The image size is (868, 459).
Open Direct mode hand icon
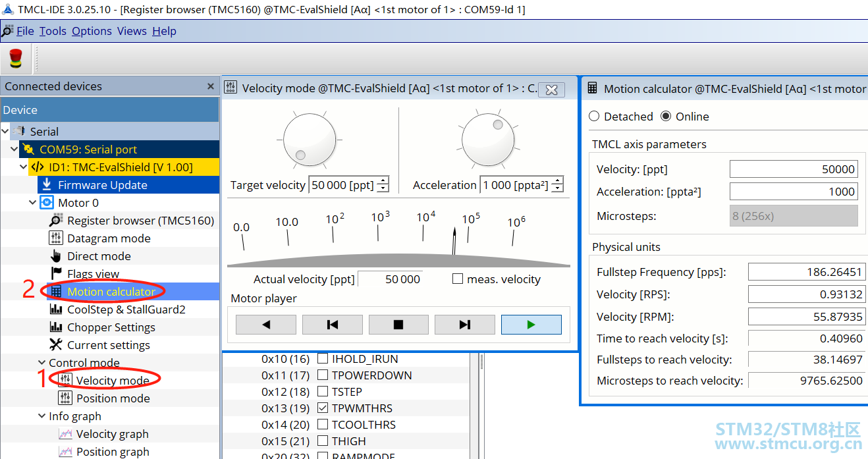pyautogui.click(x=55, y=256)
